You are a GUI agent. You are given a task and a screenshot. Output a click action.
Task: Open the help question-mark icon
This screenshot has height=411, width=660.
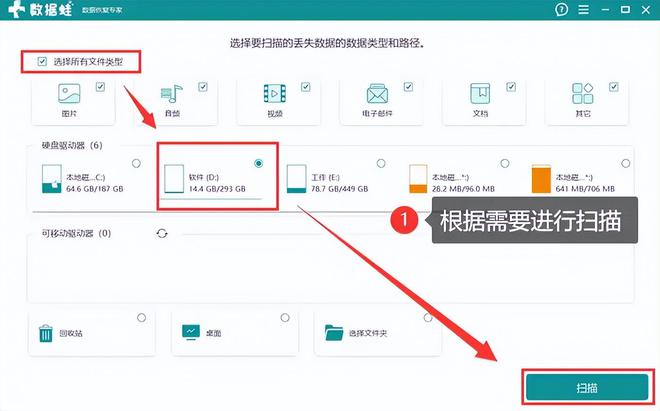(x=561, y=9)
